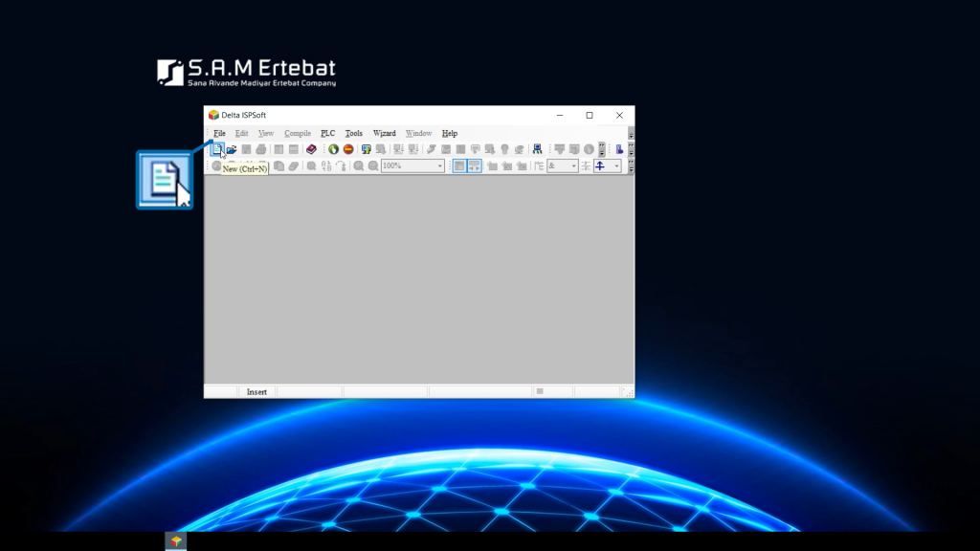Click the greyed speech bubble comment icon
Screen dimensions: 980x551
[475, 149]
